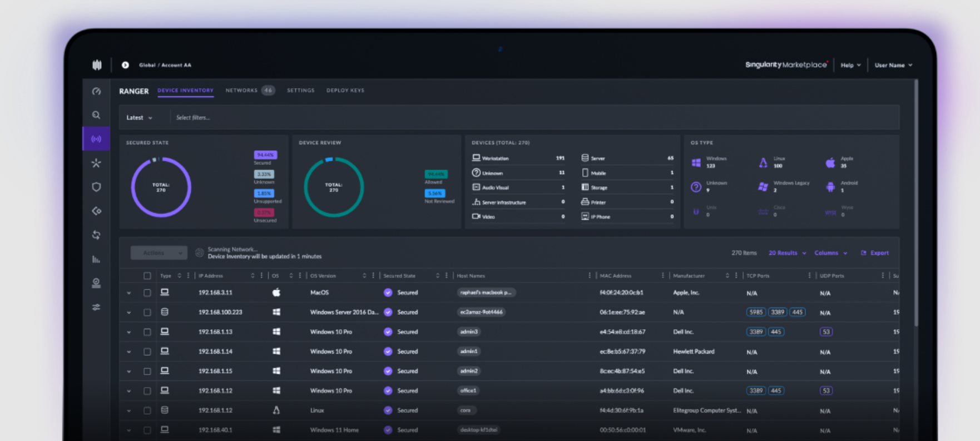The height and width of the screenshot is (441, 980).
Task: Check the box for 192.168.40.1
Action: tap(147, 430)
